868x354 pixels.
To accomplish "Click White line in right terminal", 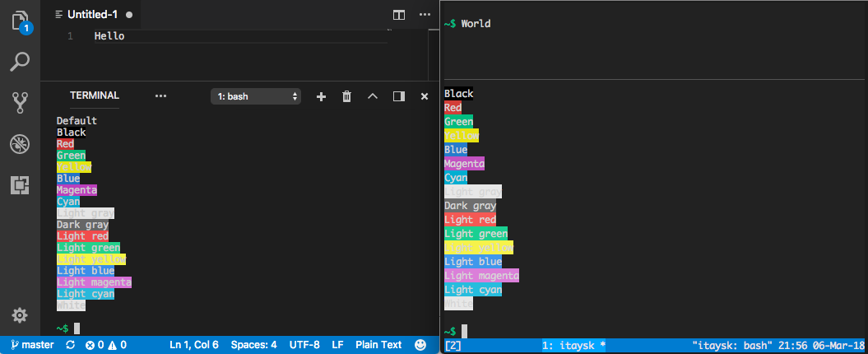I will click(459, 304).
